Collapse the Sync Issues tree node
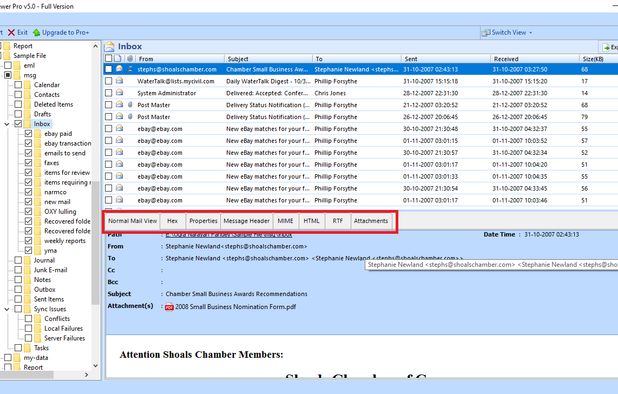Viewport: 618px width, 394px height. click(7, 309)
